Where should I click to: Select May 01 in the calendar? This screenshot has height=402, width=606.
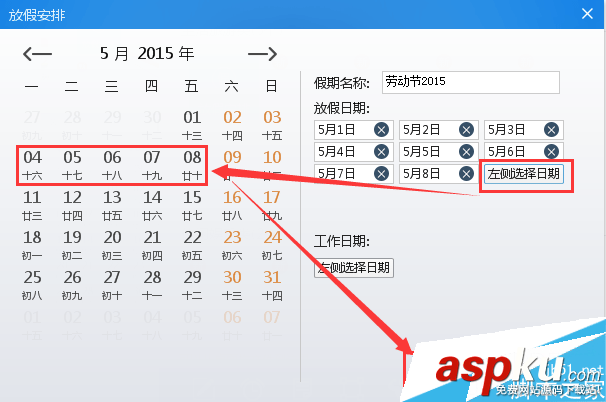point(192,125)
